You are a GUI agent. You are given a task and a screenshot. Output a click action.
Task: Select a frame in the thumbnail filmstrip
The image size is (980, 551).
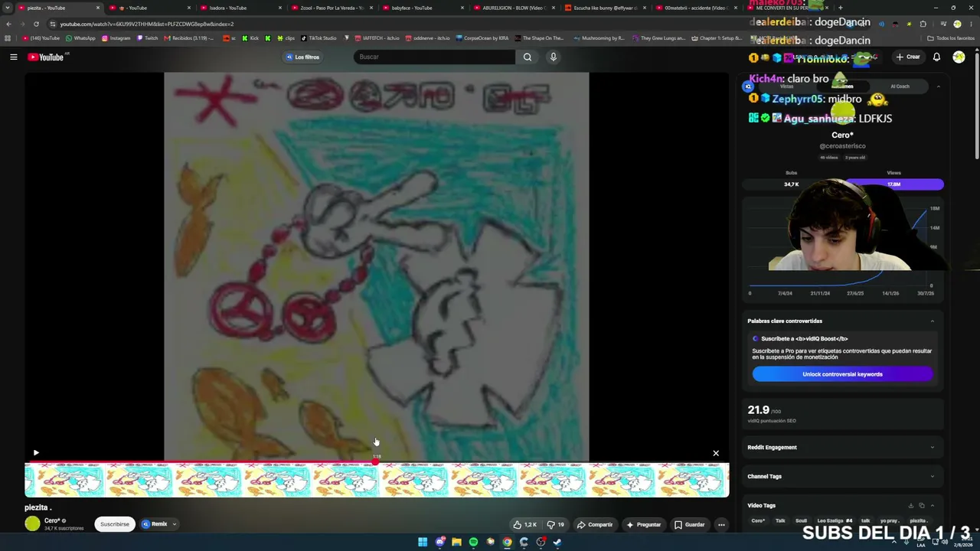pyautogui.click(x=377, y=481)
